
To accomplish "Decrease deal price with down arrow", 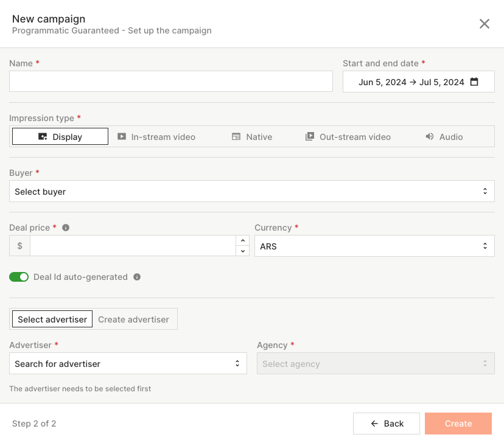I will pyautogui.click(x=243, y=251).
